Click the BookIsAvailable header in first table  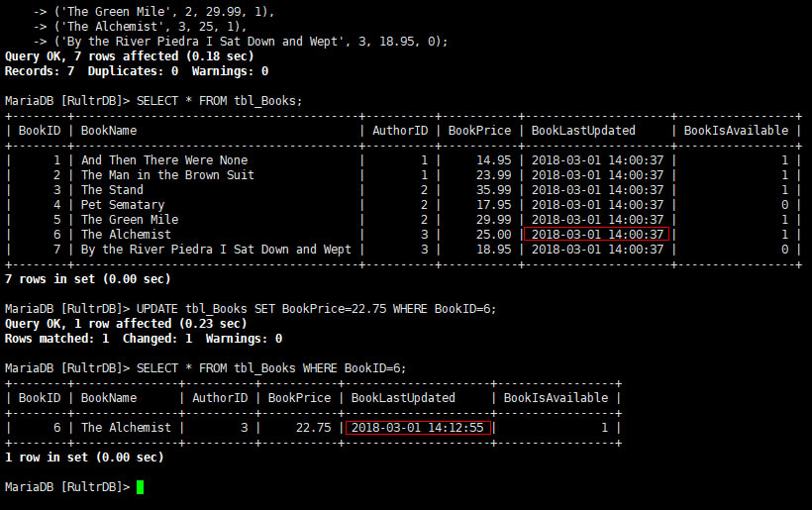point(736,131)
